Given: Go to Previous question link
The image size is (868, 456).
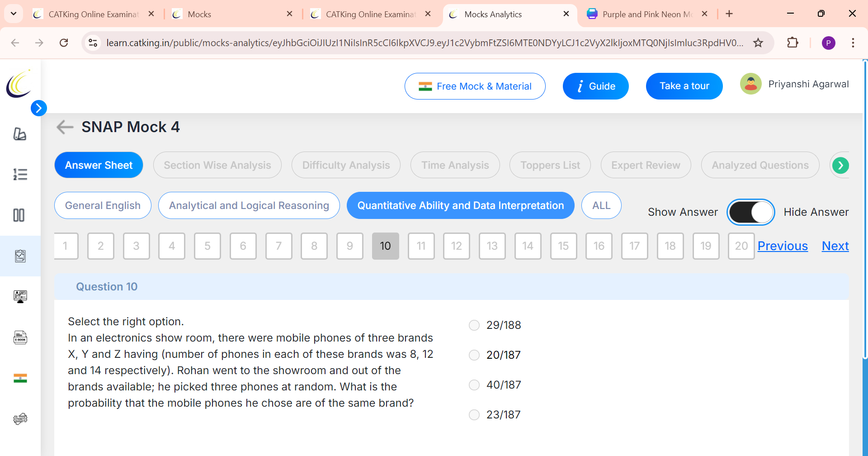Looking at the screenshot, I should coord(783,246).
